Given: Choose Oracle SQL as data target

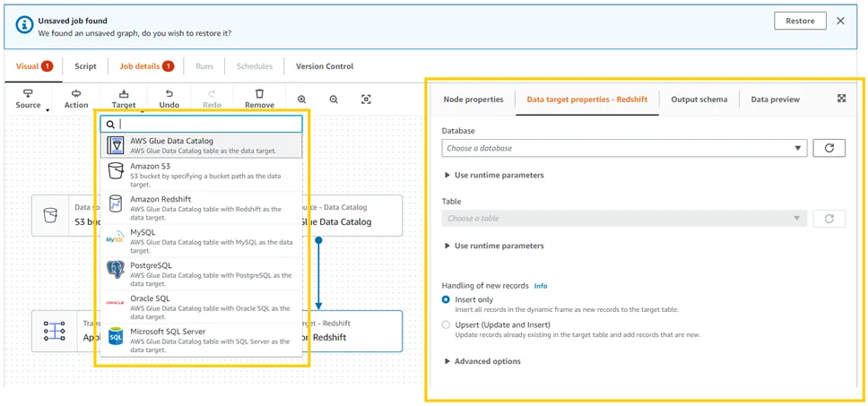Looking at the screenshot, I should click(202, 307).
